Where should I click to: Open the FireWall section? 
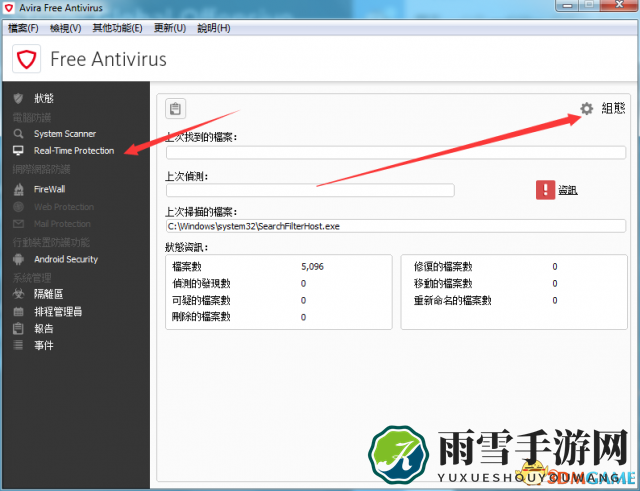point(49,189)
